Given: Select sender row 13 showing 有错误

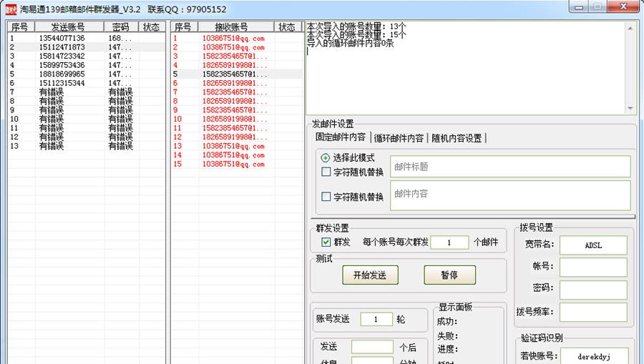Looking at the screenshot, I should click(87, 146).
